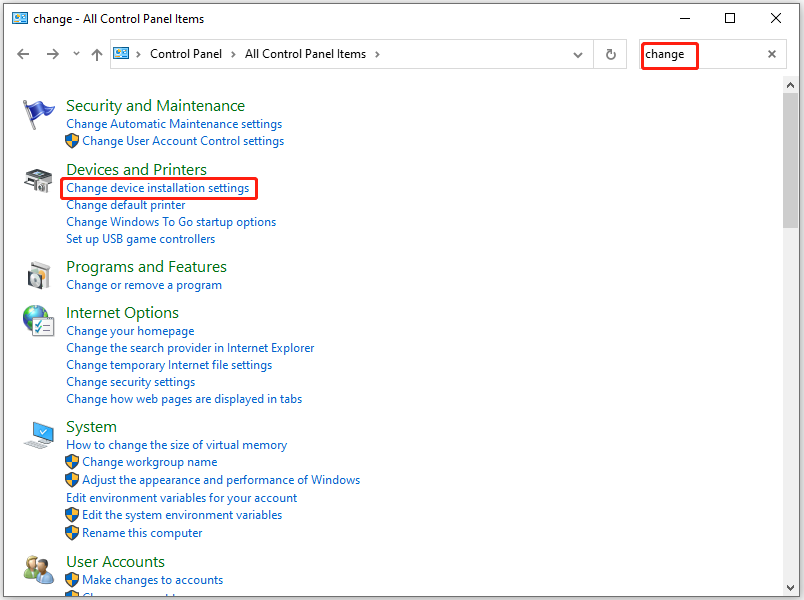Open Devices and Printers heading

[136, 170]
